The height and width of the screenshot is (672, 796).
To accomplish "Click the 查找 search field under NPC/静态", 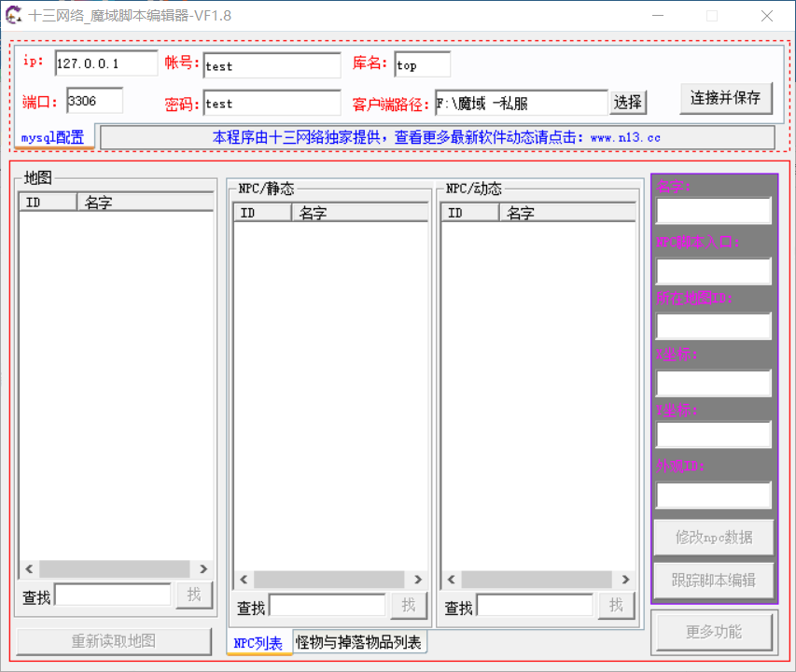I will coord(328,606).
